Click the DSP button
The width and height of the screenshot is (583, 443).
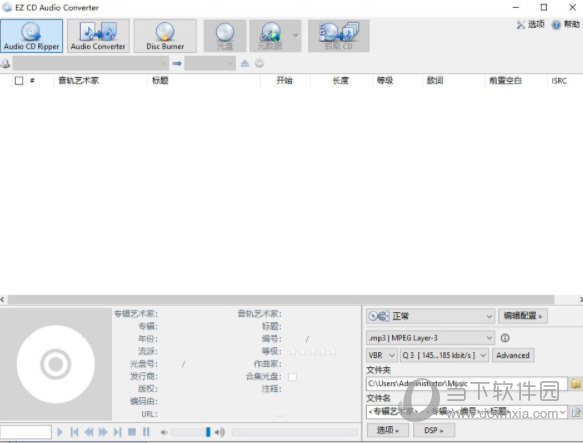point(434,430)
